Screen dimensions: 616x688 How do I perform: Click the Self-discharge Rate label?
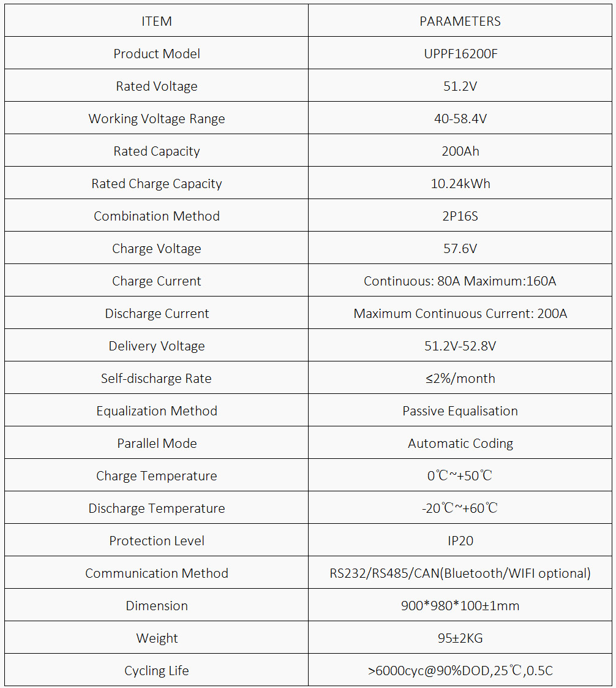point(157,379)
